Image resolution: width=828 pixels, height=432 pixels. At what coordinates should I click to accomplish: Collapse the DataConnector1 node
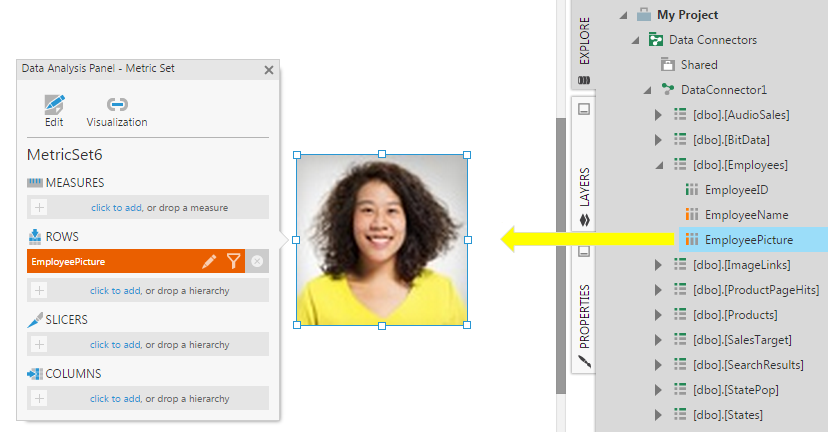[647, 90]
